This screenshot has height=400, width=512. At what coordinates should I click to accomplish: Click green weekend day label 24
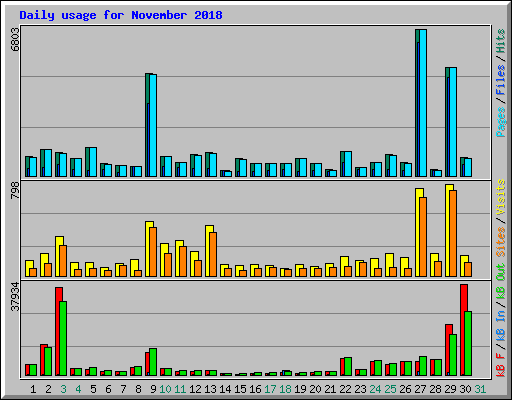[375, 389]
